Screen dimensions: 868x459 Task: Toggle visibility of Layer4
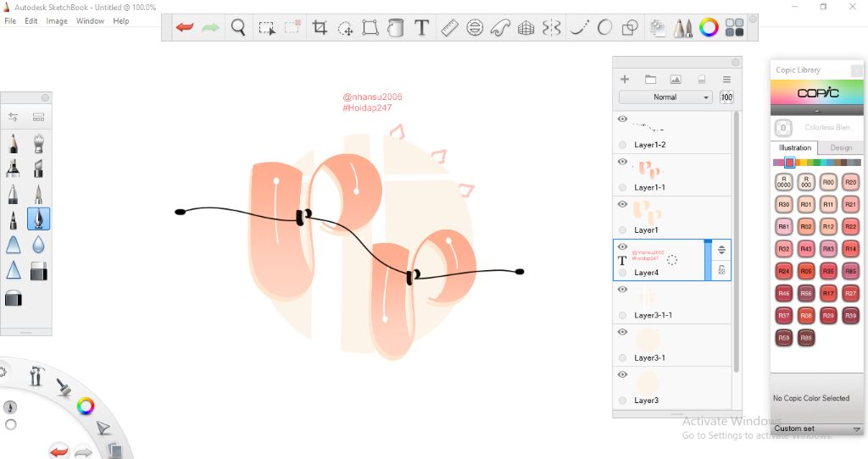(622, 246)
